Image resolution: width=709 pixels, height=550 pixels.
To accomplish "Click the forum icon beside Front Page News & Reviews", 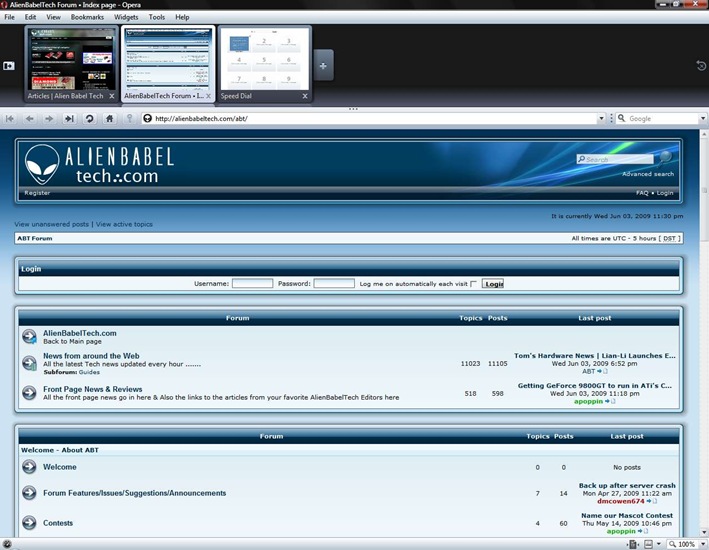I will (29, 393).
